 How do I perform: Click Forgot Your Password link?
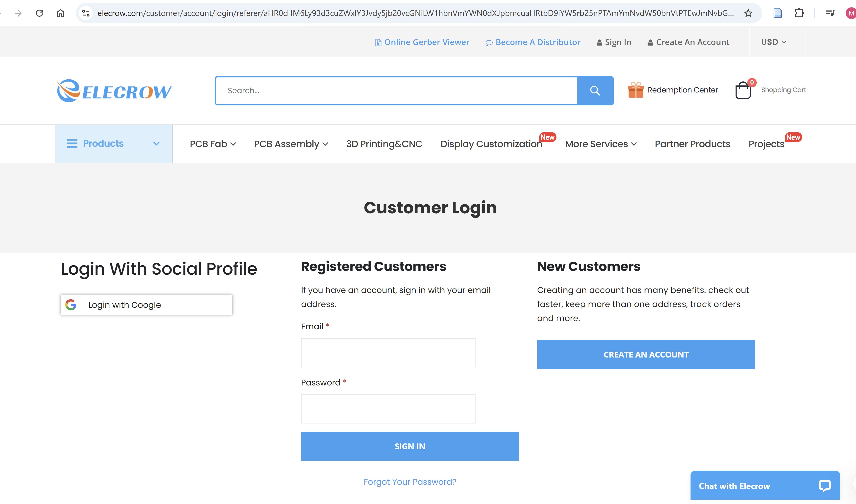point(410,482)
